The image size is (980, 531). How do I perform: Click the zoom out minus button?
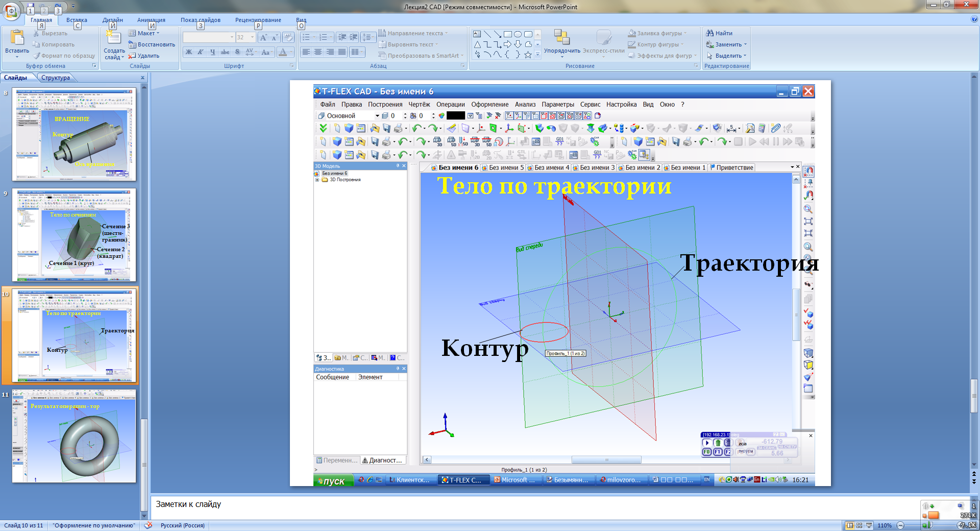(900, 525)
